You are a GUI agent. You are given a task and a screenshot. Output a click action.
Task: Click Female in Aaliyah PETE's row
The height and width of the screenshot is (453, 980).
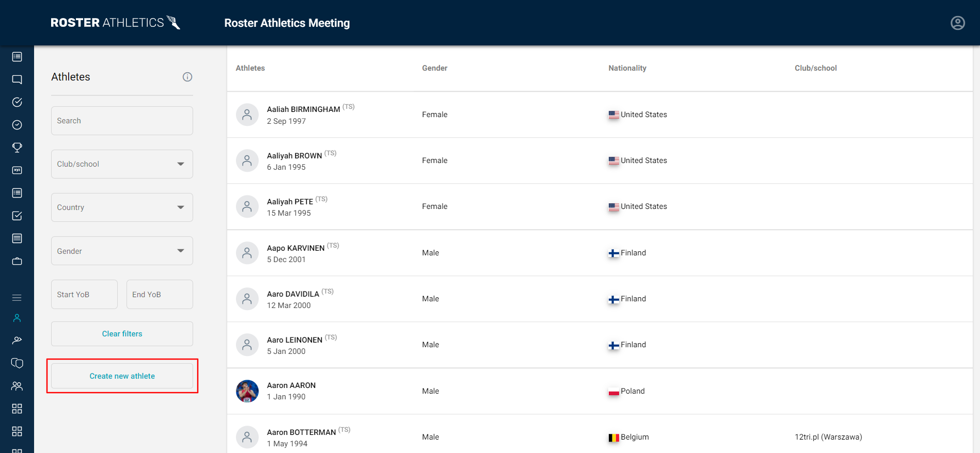[x=435, y=206]
